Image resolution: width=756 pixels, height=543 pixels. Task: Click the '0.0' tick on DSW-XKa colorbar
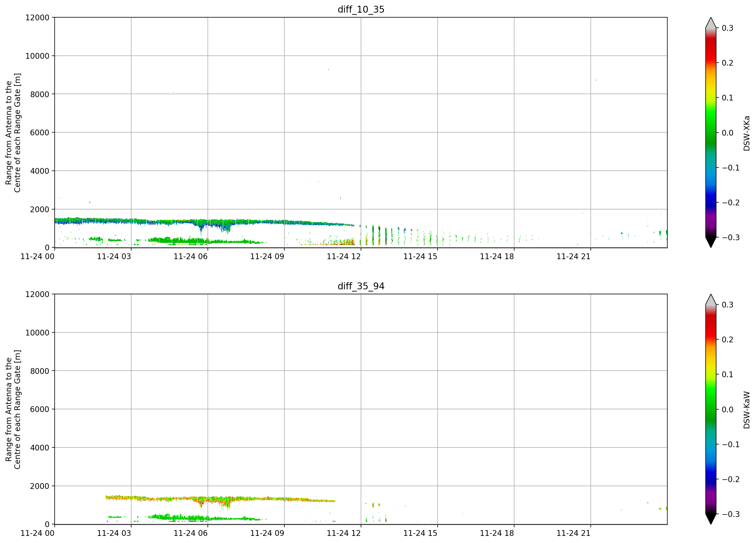click(x=728, y=133)
